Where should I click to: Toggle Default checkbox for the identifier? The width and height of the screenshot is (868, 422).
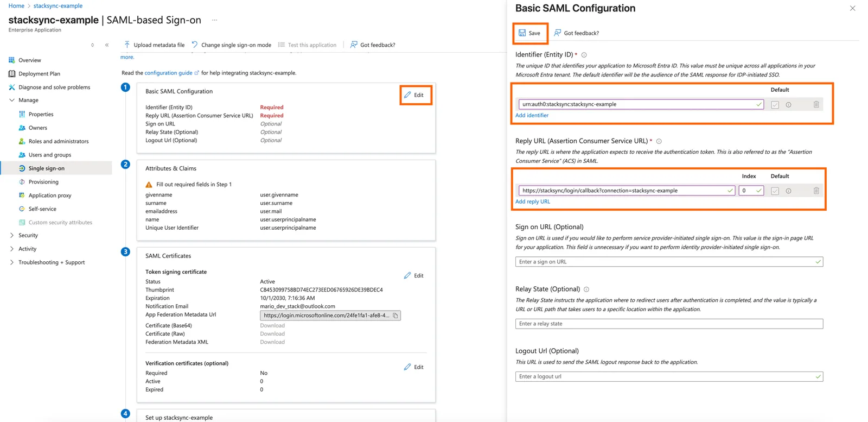(775, 105)
